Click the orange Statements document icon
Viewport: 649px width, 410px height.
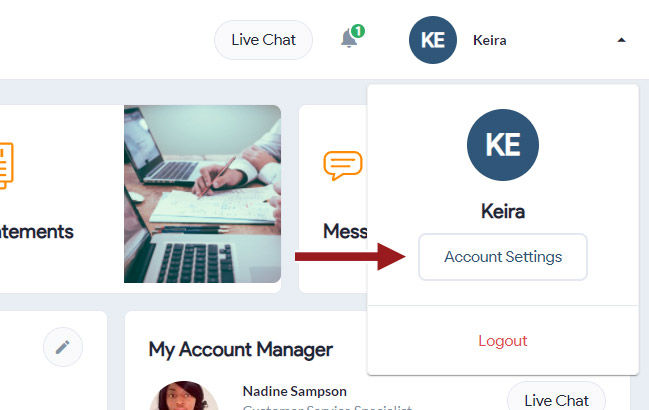click(7, 165)
